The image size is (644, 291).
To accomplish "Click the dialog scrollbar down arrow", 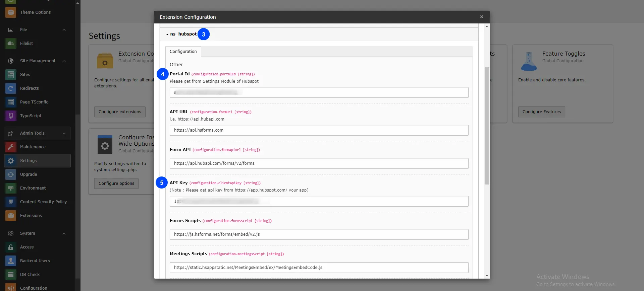I will pos(487,276).
